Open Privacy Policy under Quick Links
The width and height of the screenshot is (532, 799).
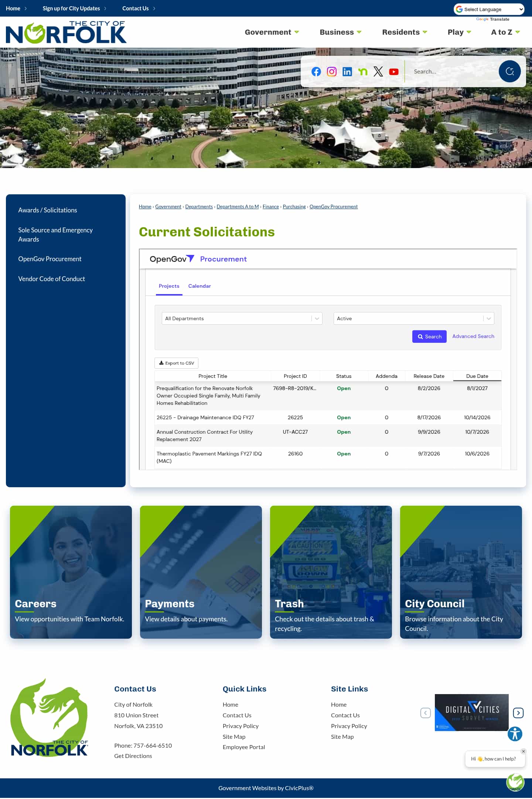click(x=241, y=726)
